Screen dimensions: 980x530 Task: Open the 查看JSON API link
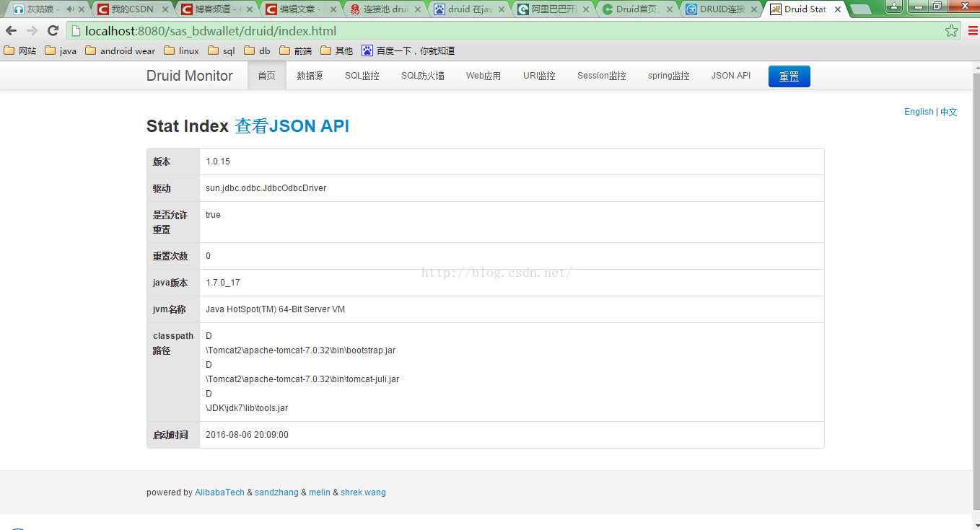point(292,126)
